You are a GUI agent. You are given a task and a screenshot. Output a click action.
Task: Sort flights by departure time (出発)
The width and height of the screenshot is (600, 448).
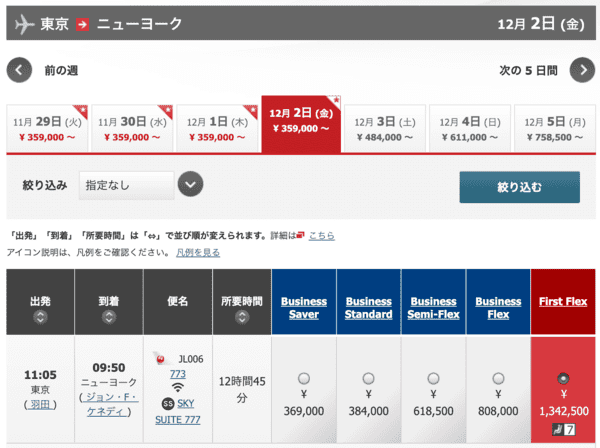pyautogui.click(x=40, y=317)
